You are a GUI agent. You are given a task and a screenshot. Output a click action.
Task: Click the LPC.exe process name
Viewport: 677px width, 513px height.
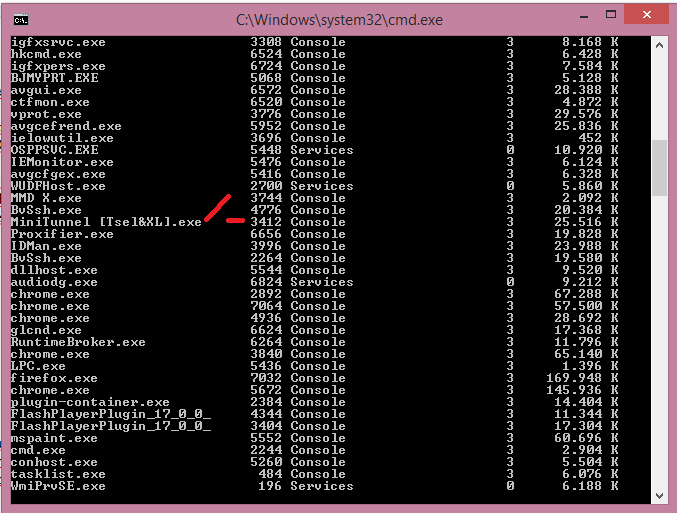[38, 366]
